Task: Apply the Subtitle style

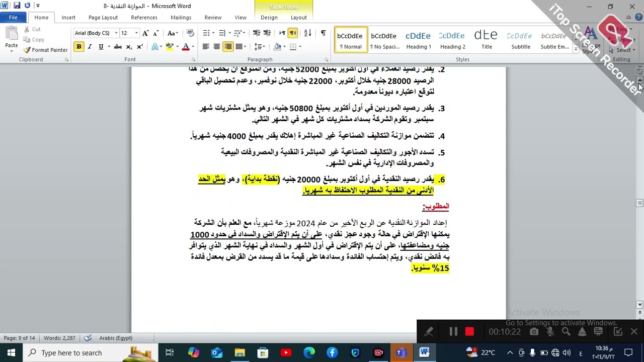Action: point(521,40)
